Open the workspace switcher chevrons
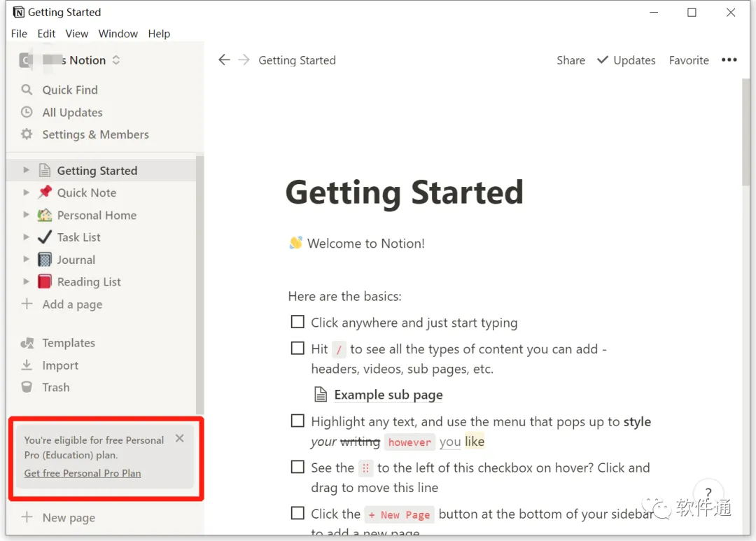This screenshot has height=541, width=756. (x=115, y=60)
